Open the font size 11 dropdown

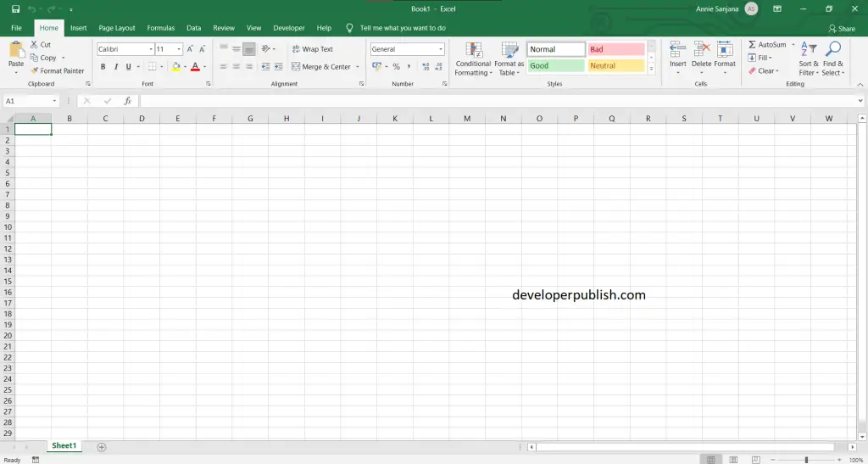coord(179,49)
